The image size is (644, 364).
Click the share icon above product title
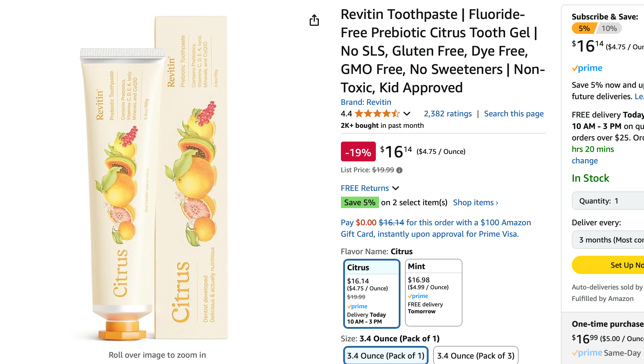(x=315, y=20)
